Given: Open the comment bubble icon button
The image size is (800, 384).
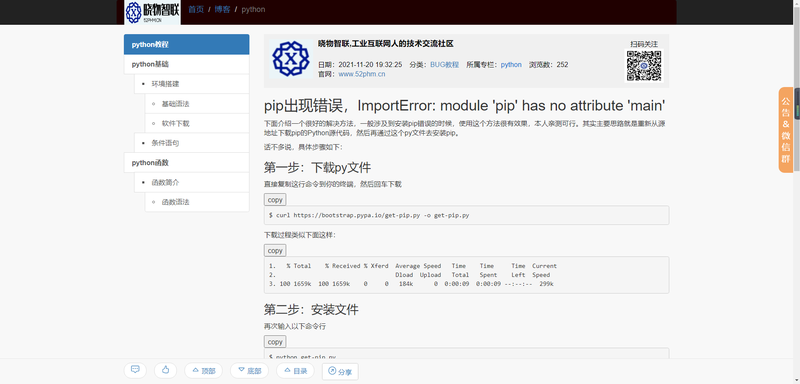Looking at the screenshot, I should pos(135,370).
